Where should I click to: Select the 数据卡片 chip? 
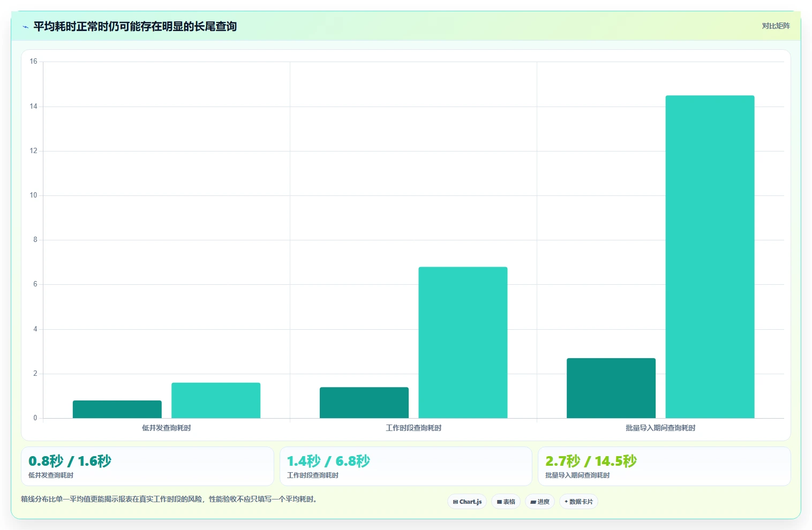[578, 502]
